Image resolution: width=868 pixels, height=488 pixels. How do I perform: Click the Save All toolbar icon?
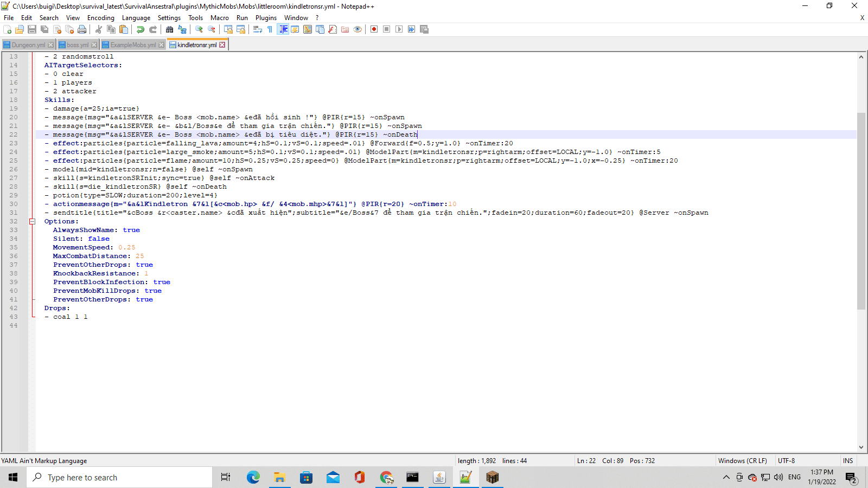pos(44,29)
